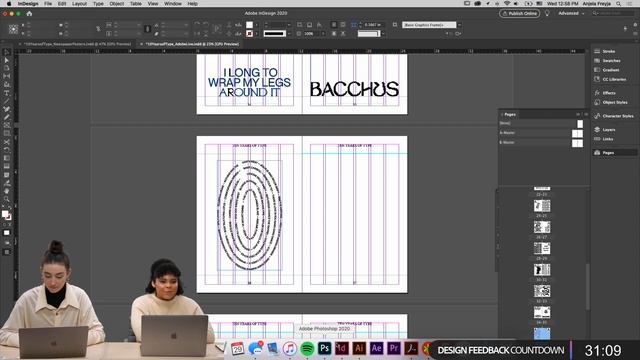Open the stroke weight dropdown

coord(289,25)
